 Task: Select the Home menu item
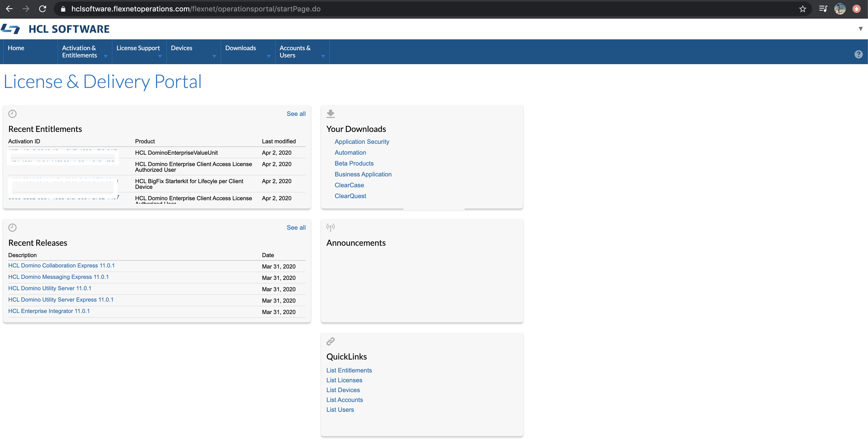pyautogui.click(x=16, y=48)
